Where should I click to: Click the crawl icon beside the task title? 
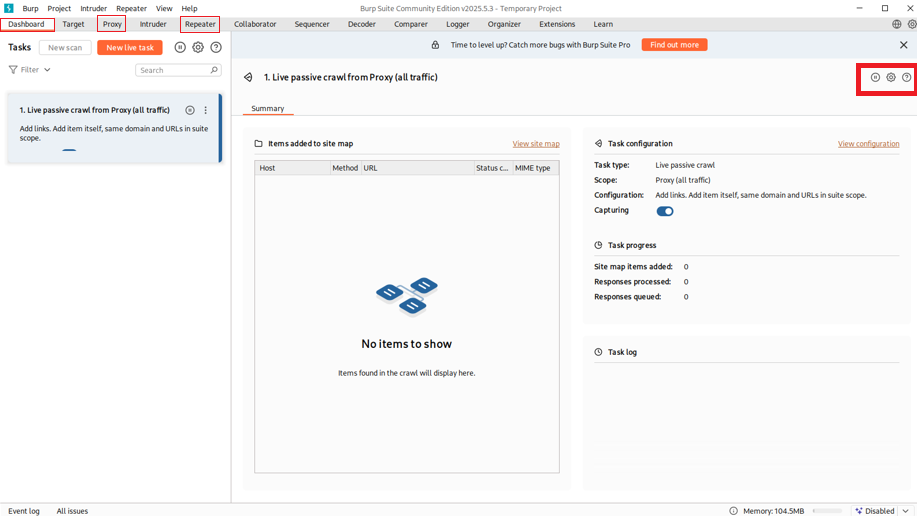[249, 77]
